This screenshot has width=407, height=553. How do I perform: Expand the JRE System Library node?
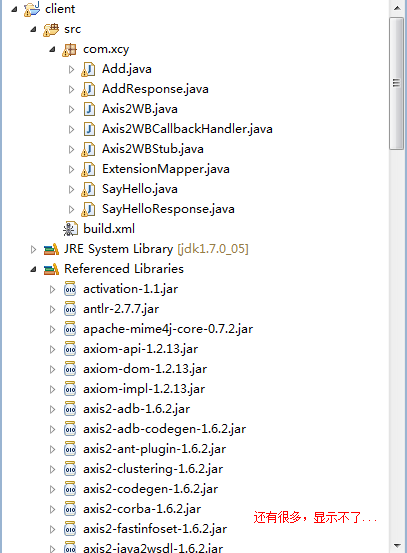coord(34,250)
